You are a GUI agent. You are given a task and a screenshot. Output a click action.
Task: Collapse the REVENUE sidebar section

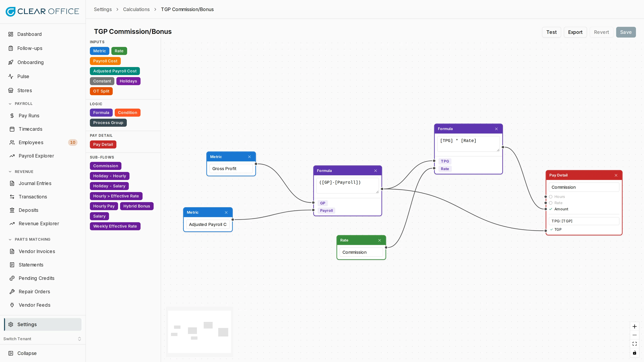point(21,172)
